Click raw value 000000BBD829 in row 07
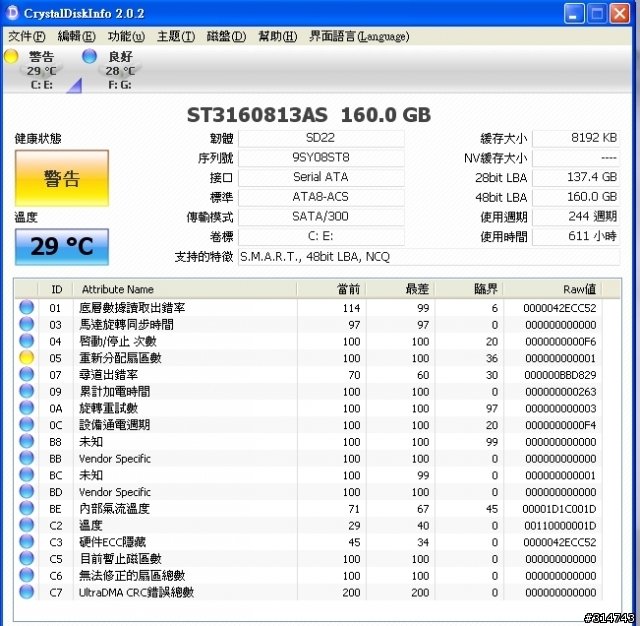Viewport: 640px width, 626px height. 560,375
